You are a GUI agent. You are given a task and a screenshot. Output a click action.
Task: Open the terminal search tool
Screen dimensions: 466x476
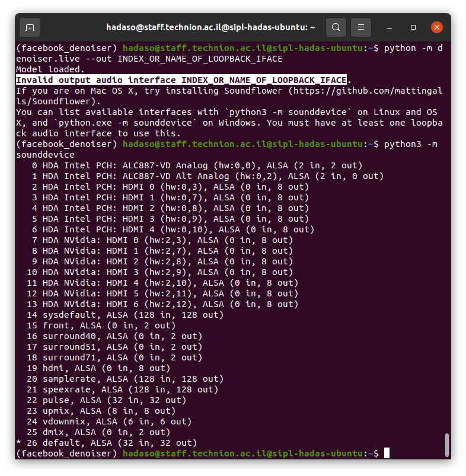[336, 27]
